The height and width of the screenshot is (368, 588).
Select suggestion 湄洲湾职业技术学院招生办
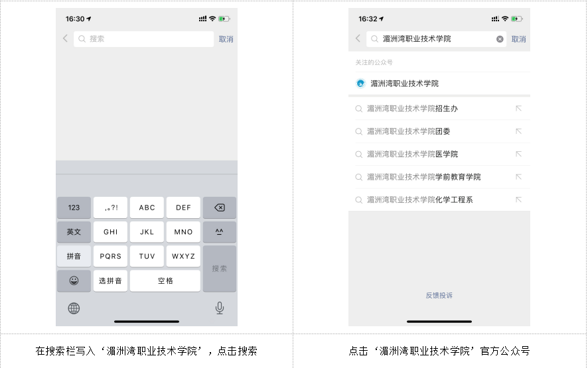click(x=439, y=109)
